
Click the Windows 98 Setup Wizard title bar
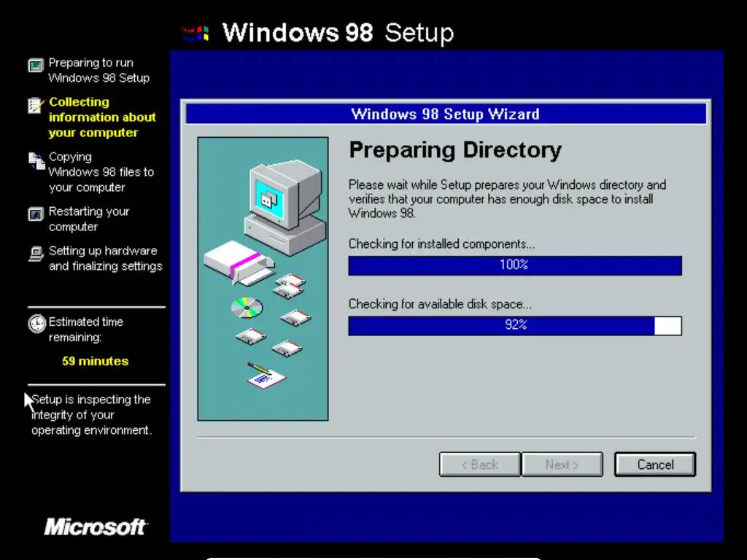pos(446,114)
